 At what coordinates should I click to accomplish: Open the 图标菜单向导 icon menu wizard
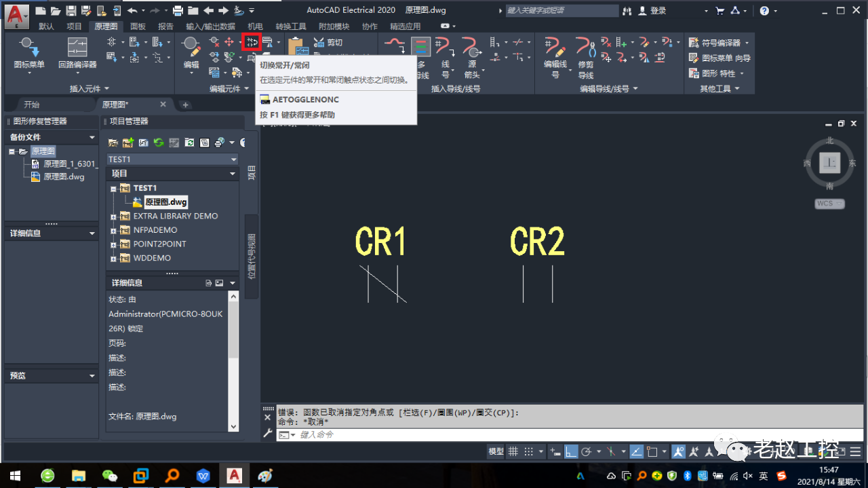719,58
